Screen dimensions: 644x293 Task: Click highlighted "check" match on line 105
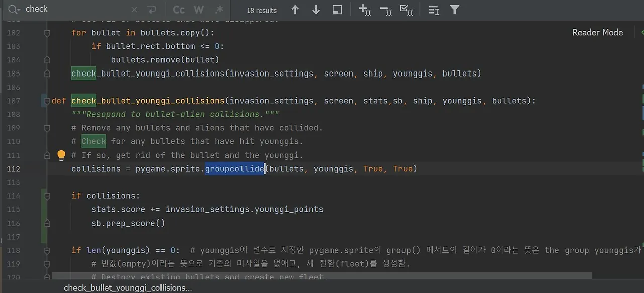[84, 74]
